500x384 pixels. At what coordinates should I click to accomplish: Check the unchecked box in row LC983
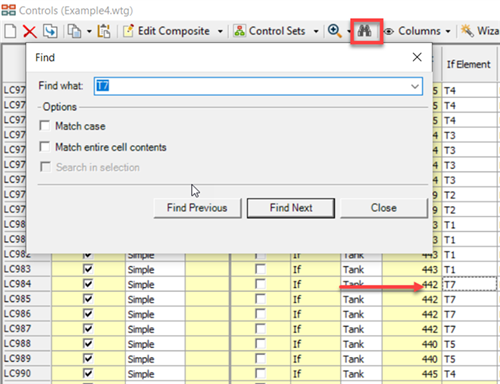(x=260, y=269)
